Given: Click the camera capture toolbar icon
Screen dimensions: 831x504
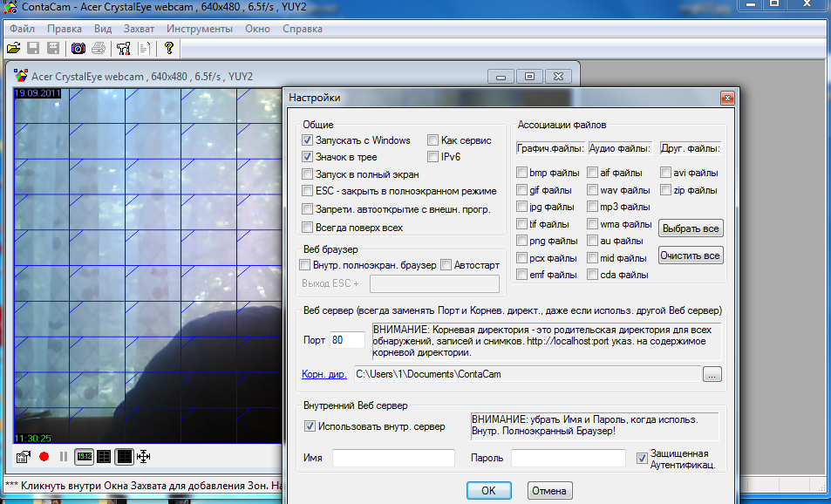Looking at the screenshot, I should coord(78,48).
